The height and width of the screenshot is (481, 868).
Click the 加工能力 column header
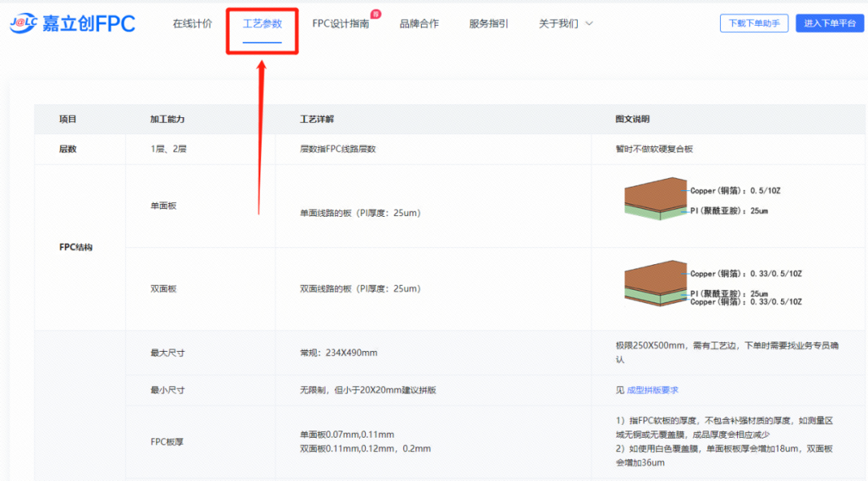pos(167,120)
